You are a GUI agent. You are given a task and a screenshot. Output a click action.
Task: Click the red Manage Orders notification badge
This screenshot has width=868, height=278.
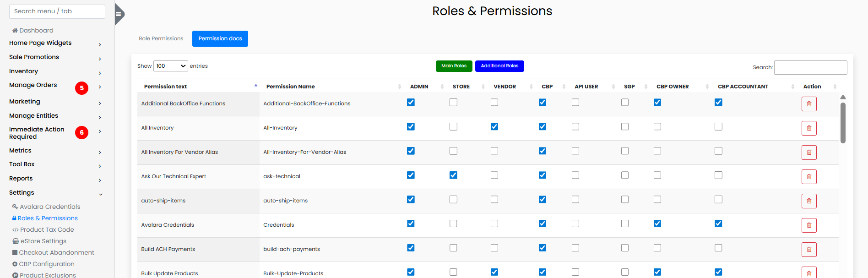pos(81,88)
